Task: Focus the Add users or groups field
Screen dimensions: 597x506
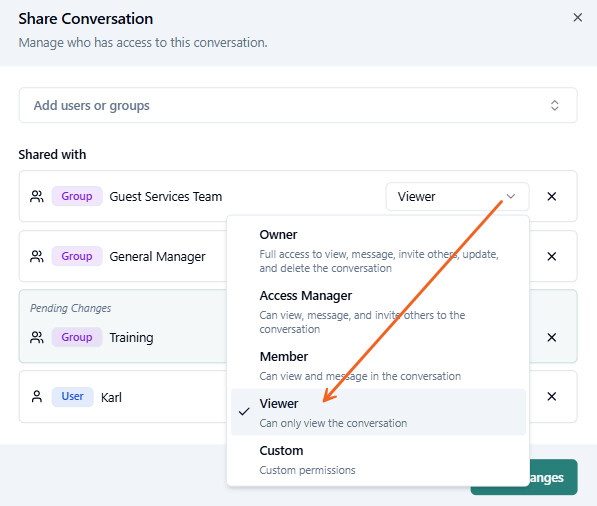Action: pyautogui.click(x=298, y=105)
